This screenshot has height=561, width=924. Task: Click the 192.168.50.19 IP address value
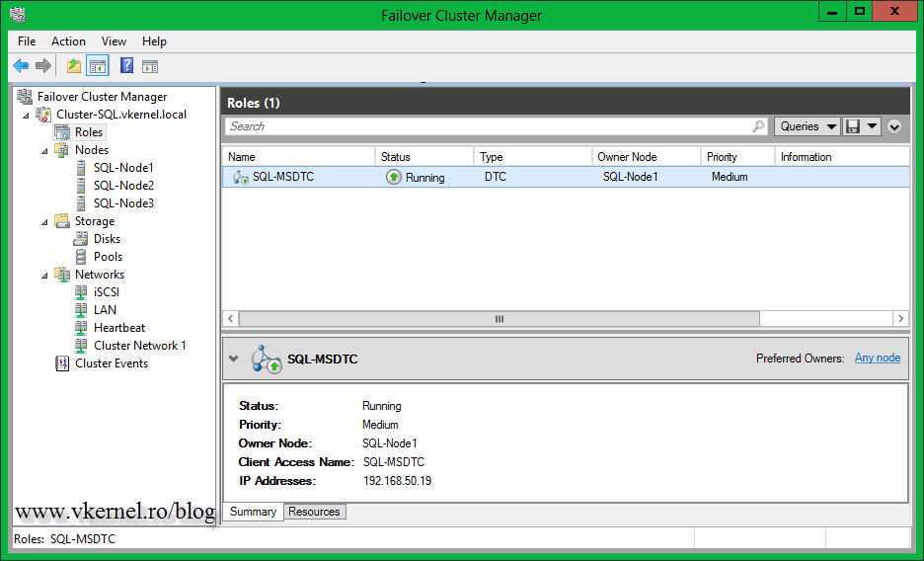coord(397,481)
